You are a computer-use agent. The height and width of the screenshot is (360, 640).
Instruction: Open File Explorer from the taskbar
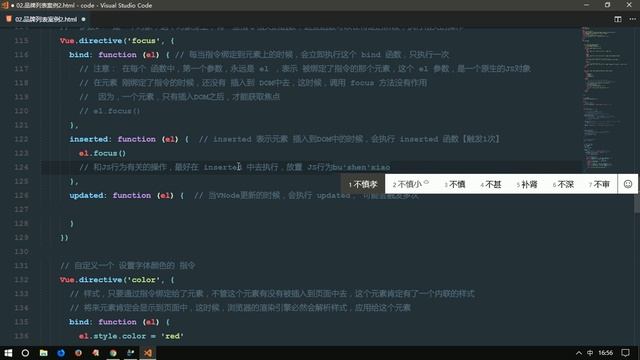tap(43, 353)
